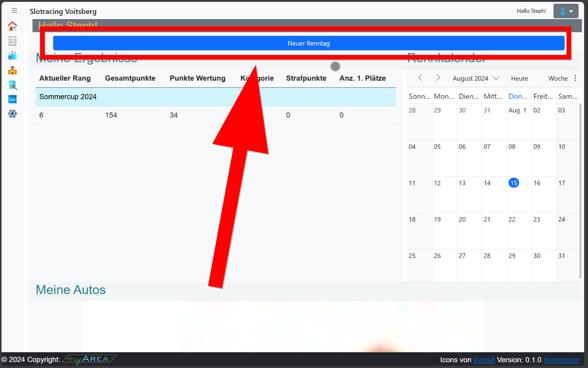Open the clipboard checklist sidebar icon
This screenshot has height=368, width=588.
click(x=12, y=41)
